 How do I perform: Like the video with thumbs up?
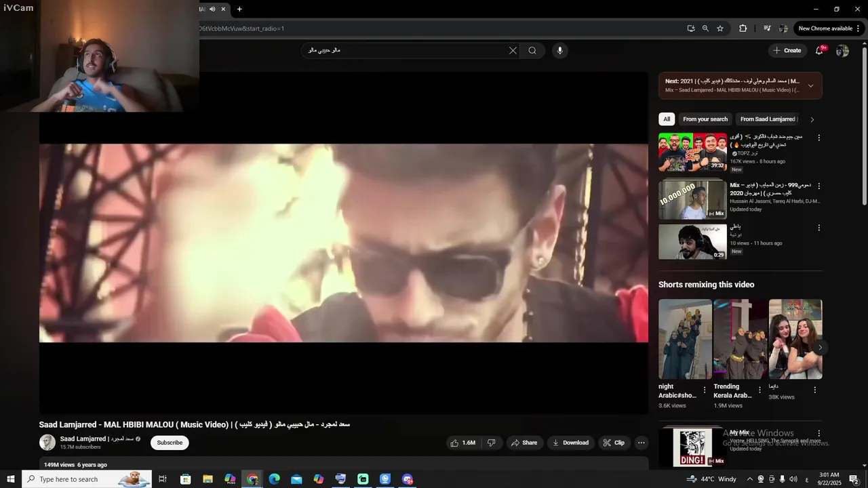pos(462,443)
